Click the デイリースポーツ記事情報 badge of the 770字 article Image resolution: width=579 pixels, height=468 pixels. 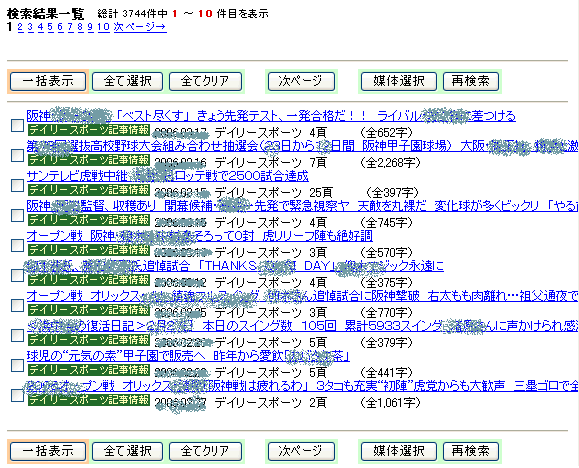click(x=89, y=310)
